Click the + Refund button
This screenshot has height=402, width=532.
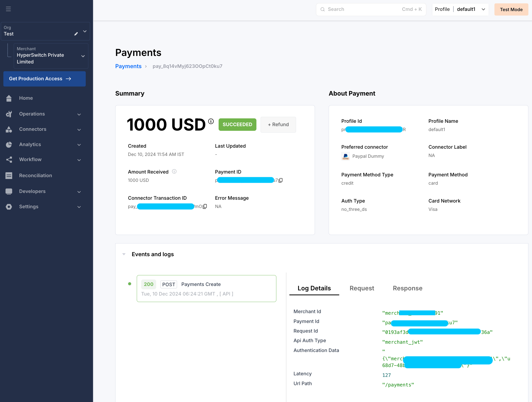278,125
